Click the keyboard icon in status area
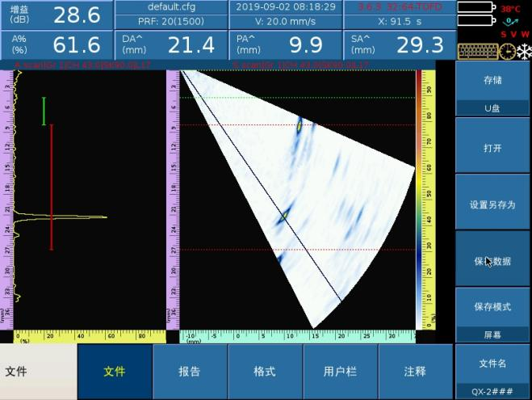This screenshot has width=532, height=400. 476,51
